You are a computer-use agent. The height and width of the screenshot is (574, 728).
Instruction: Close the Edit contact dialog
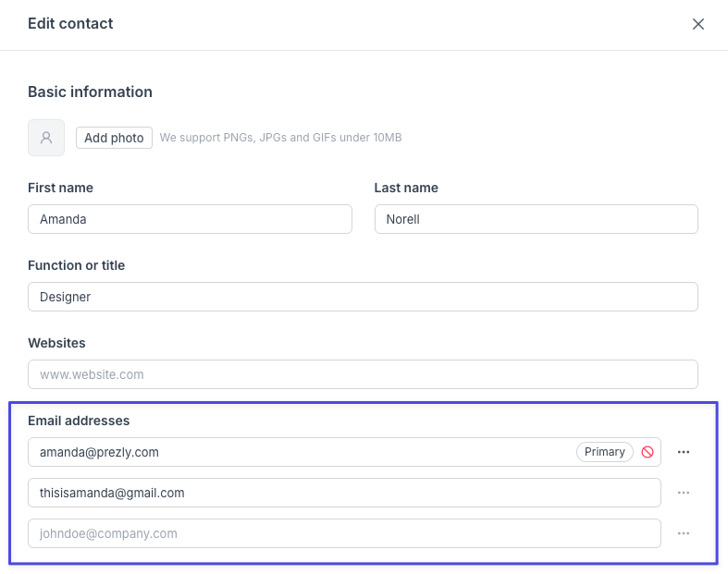[698, 24]
